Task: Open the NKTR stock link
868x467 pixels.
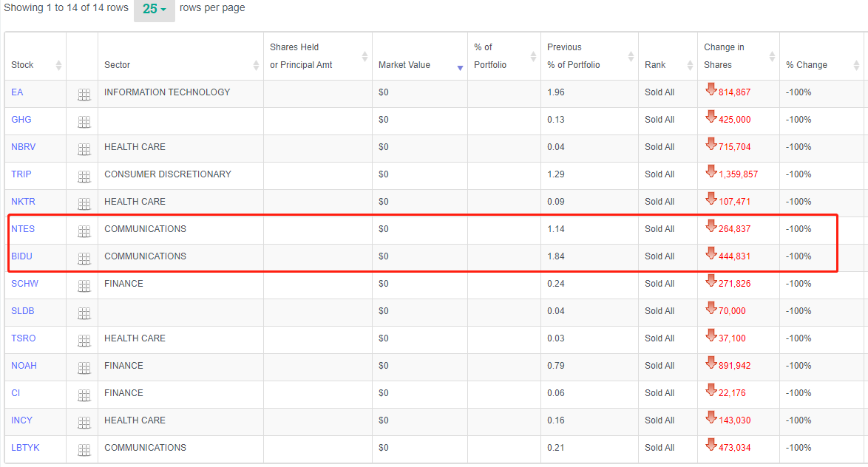Action: 23,202
